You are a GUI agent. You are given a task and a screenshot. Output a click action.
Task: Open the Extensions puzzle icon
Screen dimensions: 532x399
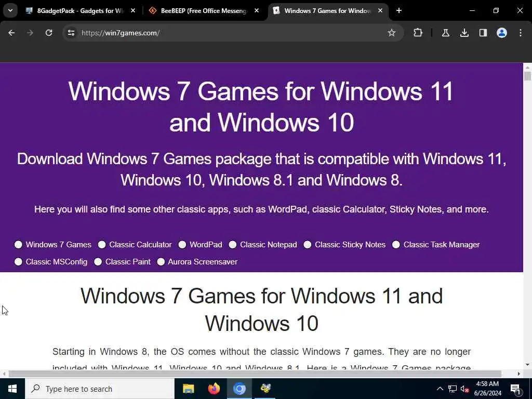418,33
